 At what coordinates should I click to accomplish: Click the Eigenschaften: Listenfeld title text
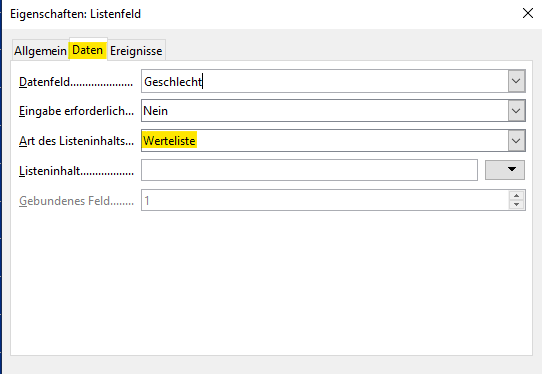click(75, 14)
